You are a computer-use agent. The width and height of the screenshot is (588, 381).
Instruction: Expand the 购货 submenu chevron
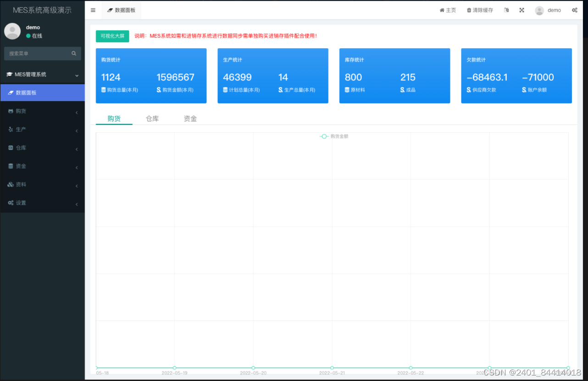click(76, 112)
